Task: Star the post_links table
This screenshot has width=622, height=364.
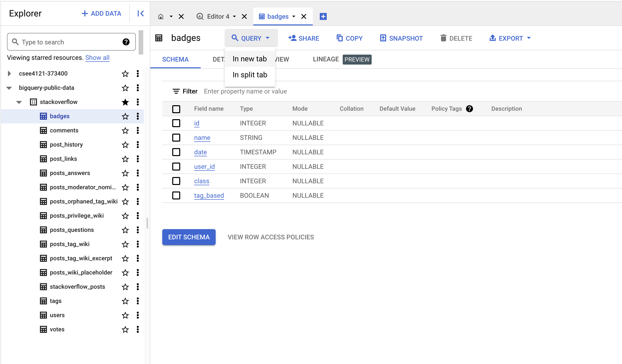Action: [125, 159]
